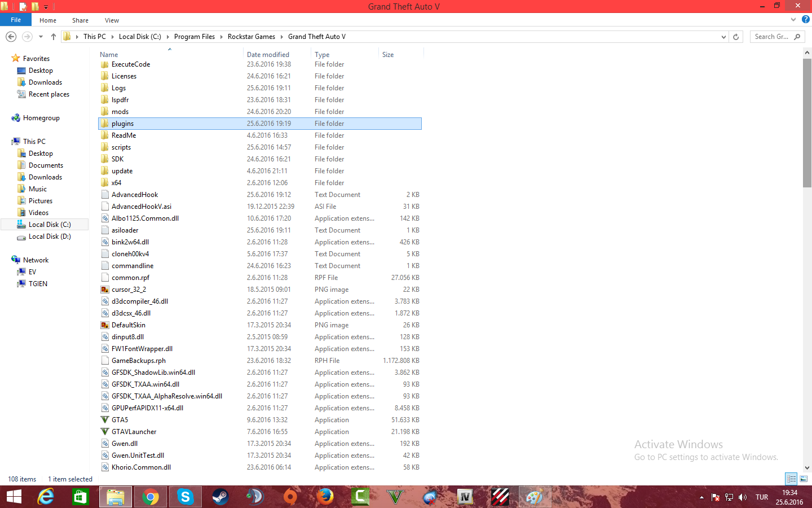The image size is (812, 508).
Task: Open Google Chrome on the taskbar
Action: pos(150,497)
